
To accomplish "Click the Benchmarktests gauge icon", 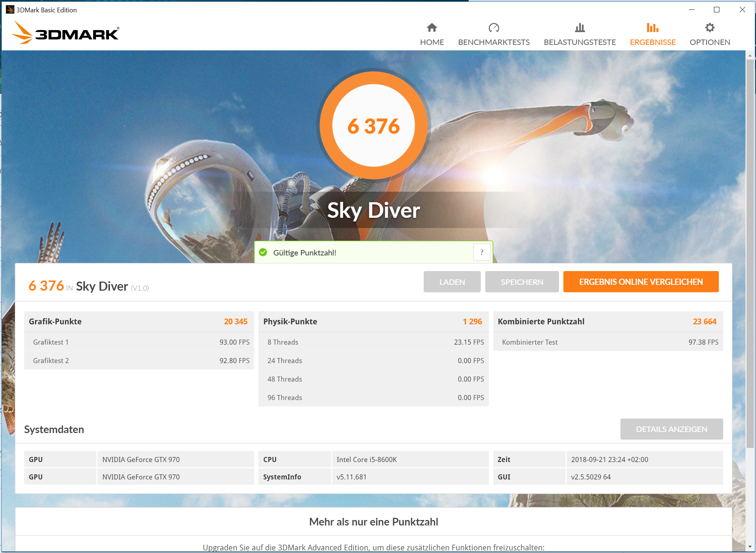I will tap(494, 28).
